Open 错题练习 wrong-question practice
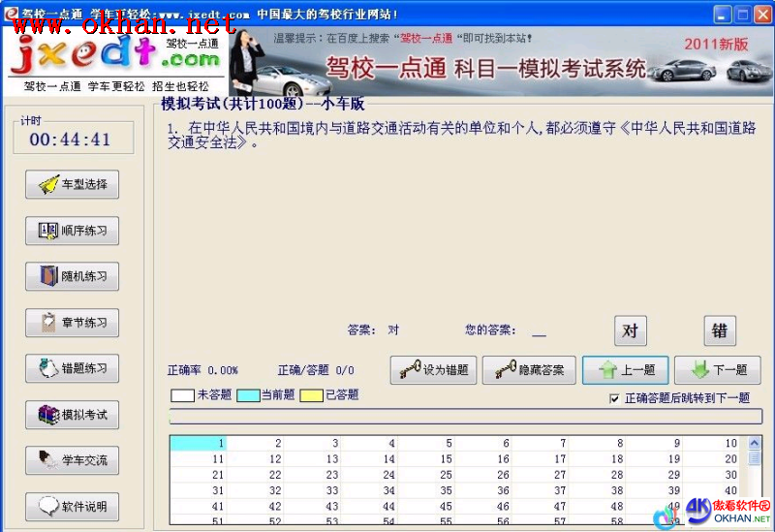 [72, 368]
